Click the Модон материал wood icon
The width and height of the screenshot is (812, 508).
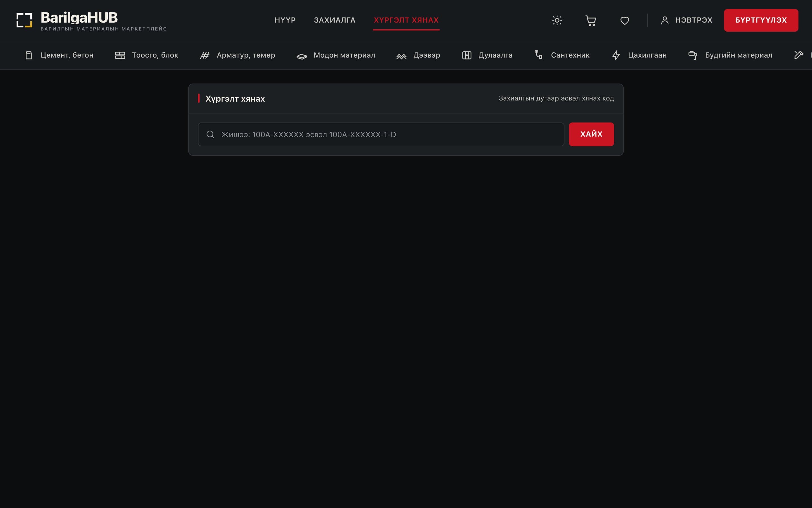click(x=302, y=56)
